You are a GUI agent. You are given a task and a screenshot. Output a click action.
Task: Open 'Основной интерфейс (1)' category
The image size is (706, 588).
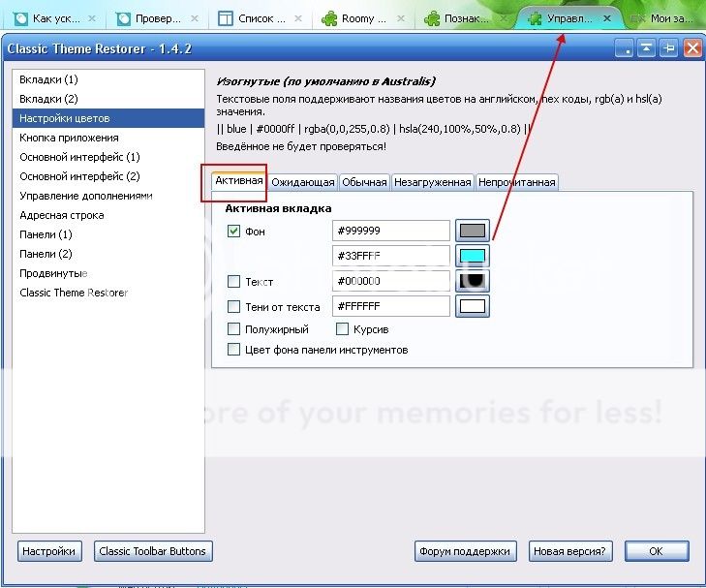pyautogui.click(x=108, y=157)
